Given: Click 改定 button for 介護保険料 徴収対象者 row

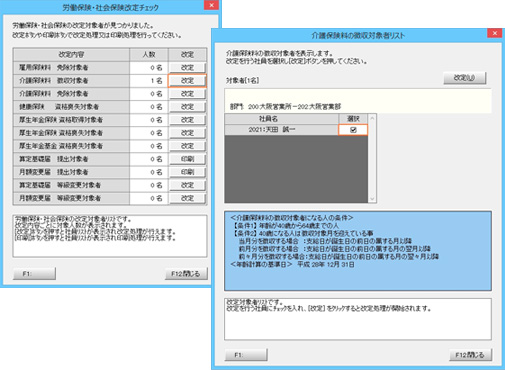Looking at the screenshot, I should click(187, 81).
